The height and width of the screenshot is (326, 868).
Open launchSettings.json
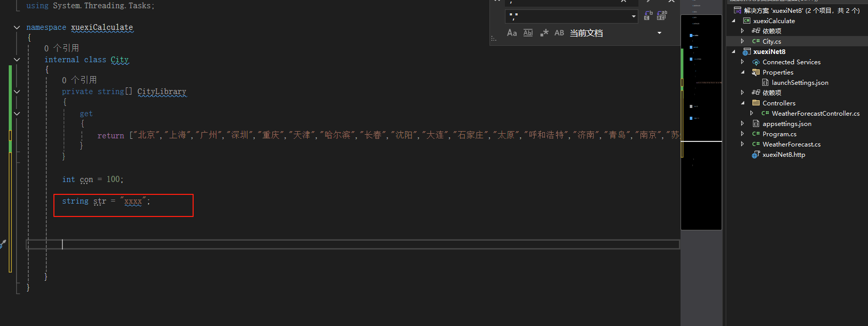click(800, 82)
